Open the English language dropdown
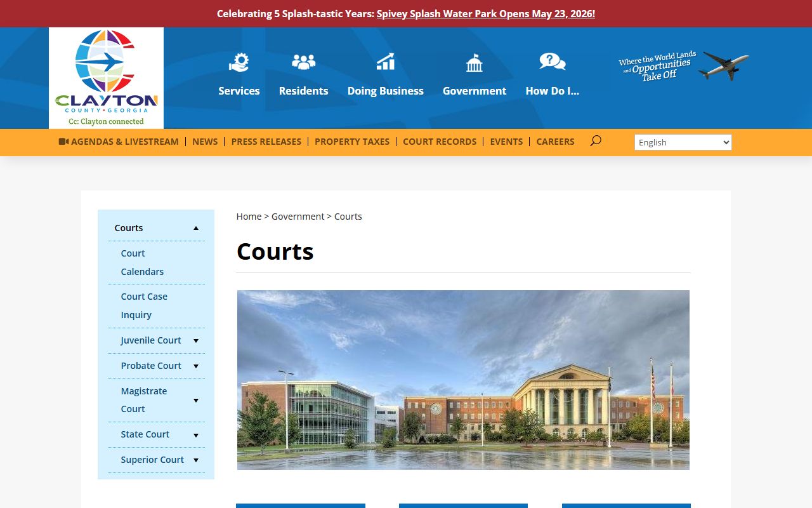 click(x=683, y=142)
